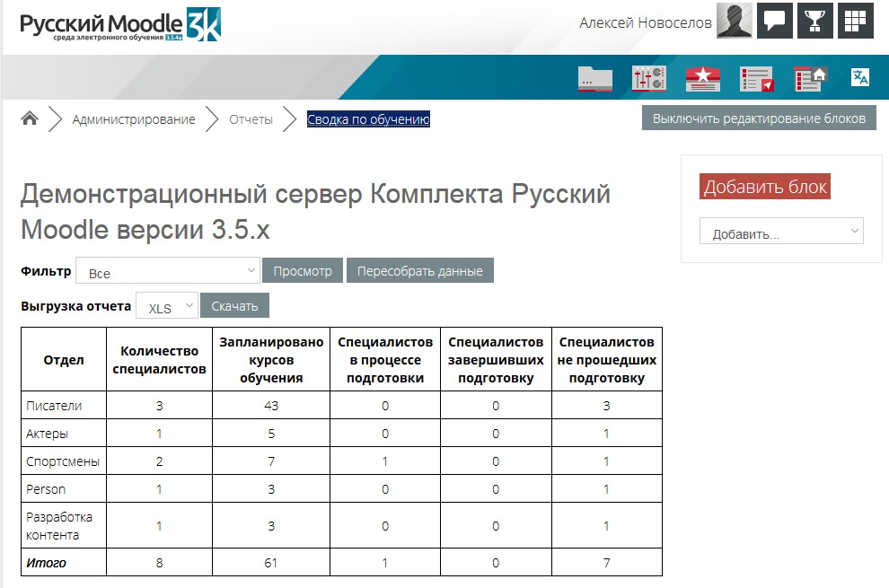Viewport: 889px width, 588px height.
Task: Click the Специалистов не прошедших подготовку header
Action: (x=607, y=359)
